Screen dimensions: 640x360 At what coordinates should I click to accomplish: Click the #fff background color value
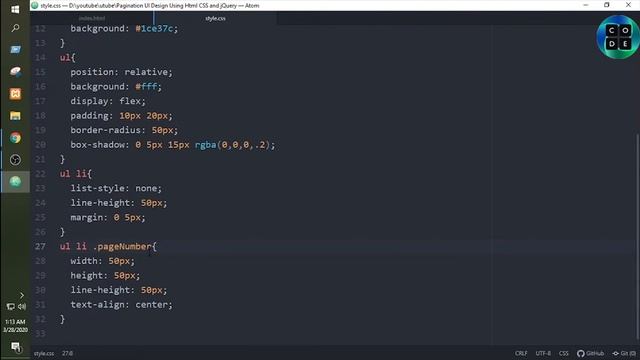(x=146, y=87)
